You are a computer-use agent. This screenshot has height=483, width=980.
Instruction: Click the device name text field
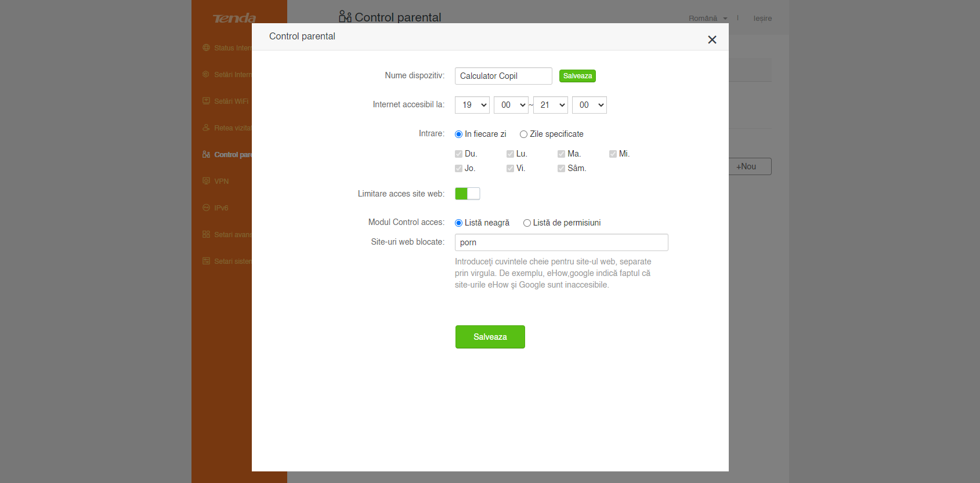pos(503,76)
